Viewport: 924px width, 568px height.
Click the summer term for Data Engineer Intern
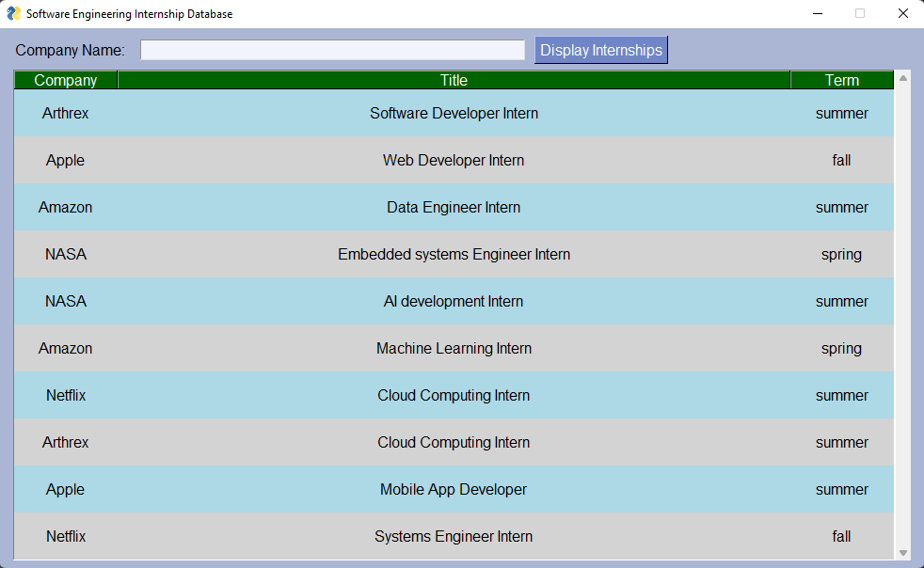click(841, 208)
